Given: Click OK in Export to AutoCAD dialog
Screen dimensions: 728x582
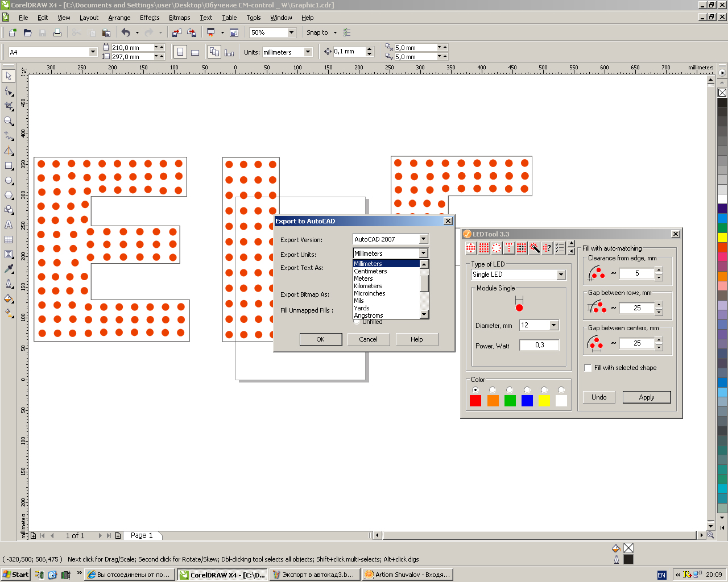Looking at the screenshot, I should [x=321, y=339].
